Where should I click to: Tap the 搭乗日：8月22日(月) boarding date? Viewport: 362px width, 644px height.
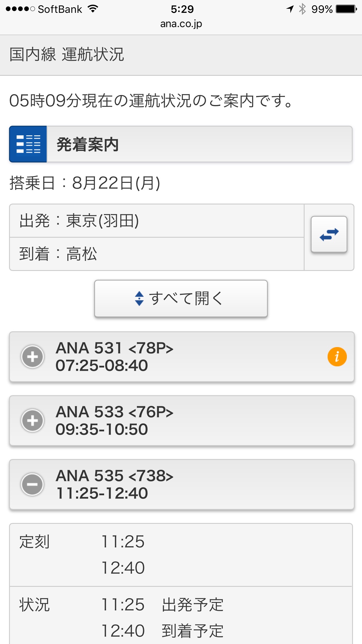point(85,183)
